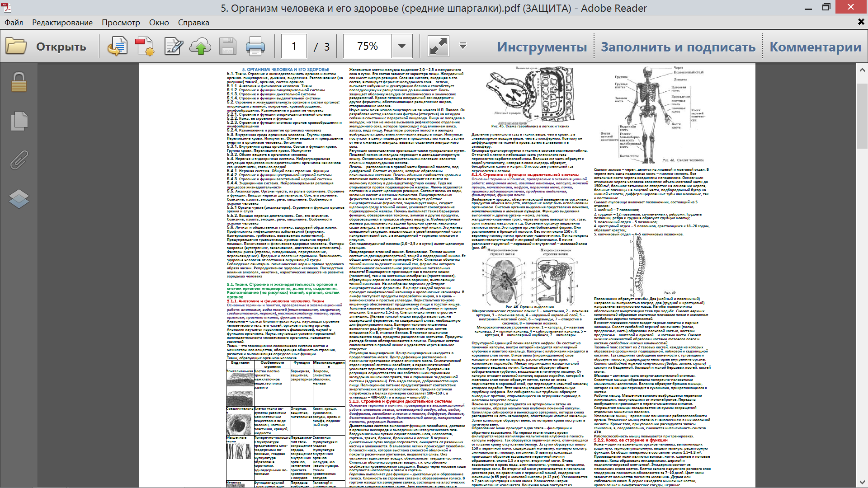Show the attachments paperclip panel

[x=19, y=160]
